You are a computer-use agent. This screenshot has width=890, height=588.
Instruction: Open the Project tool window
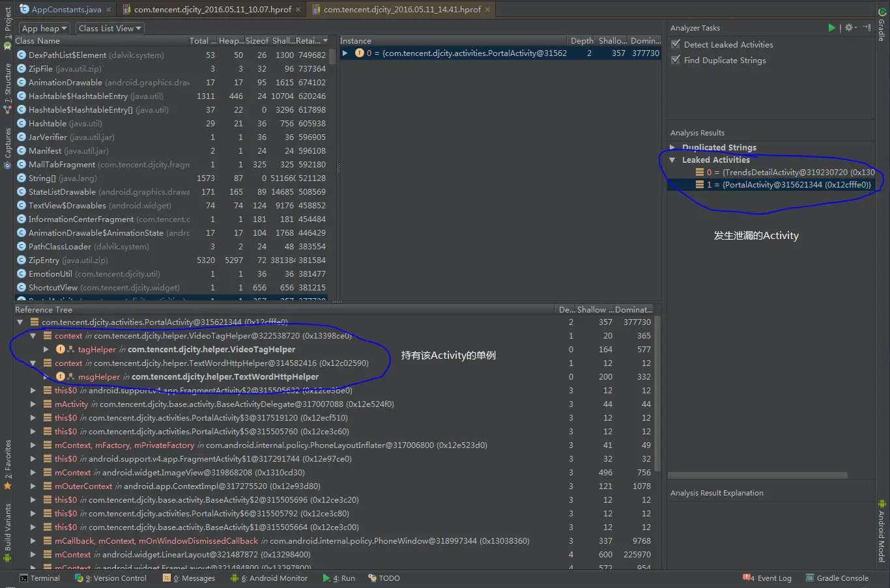(x=7, y=27)
